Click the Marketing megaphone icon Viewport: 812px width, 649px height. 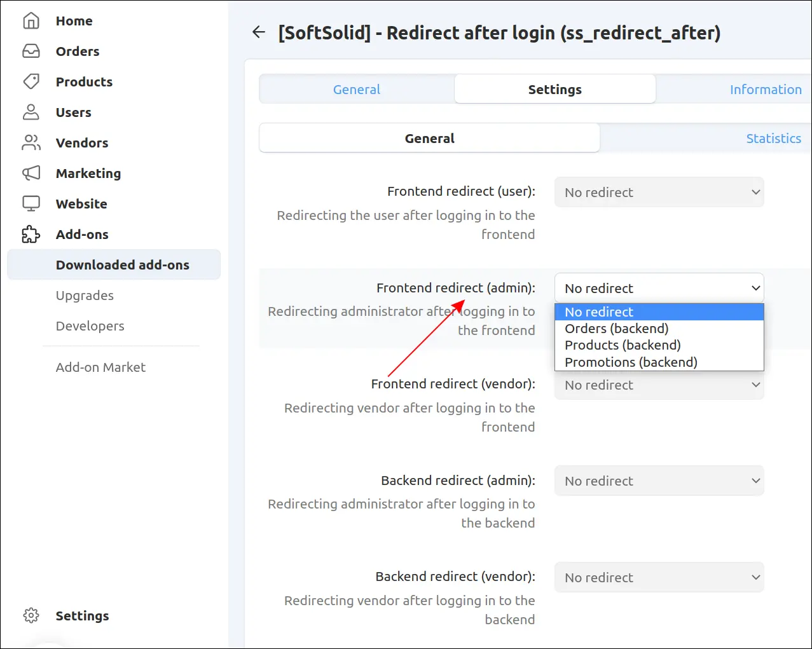[x=31, y=174]
